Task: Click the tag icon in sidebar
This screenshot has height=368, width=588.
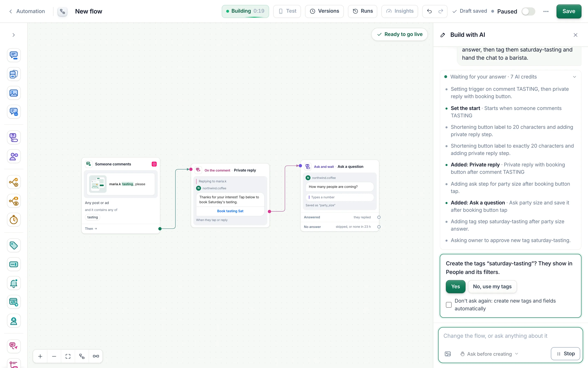Action: 14,245
